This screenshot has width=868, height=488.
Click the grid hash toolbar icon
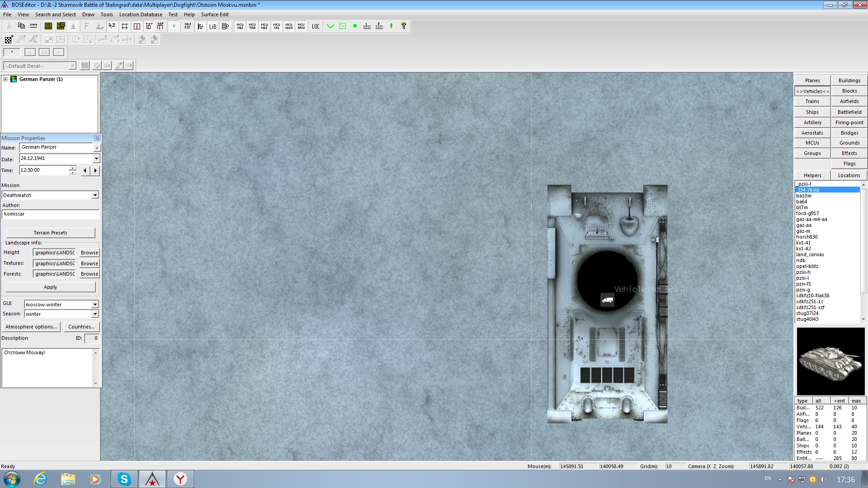[124, 26]
